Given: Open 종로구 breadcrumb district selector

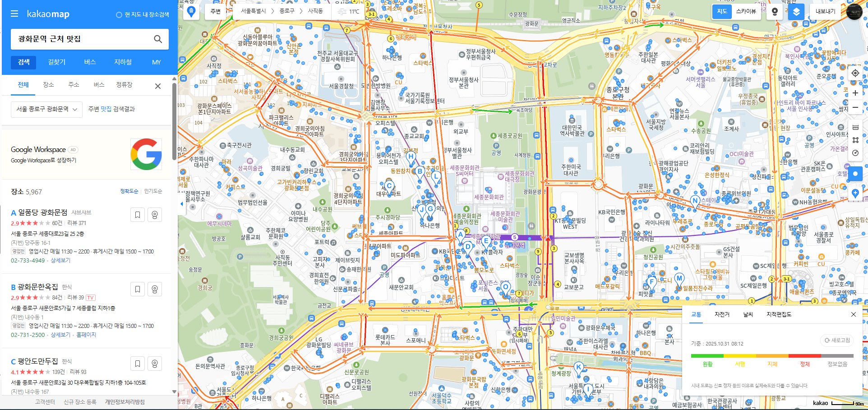Looking at the screenshot, I should [286, 11].
